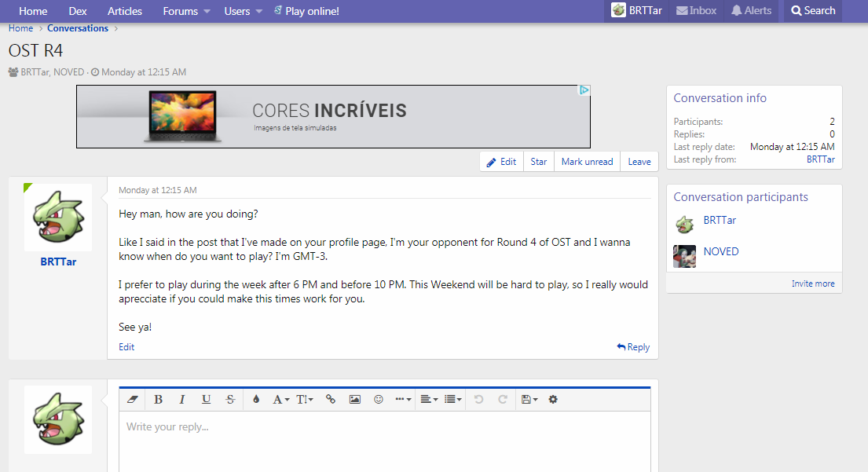Open BRTTar account menu in navbar
This screenshot has height=472, width=868.
[636, 10]
